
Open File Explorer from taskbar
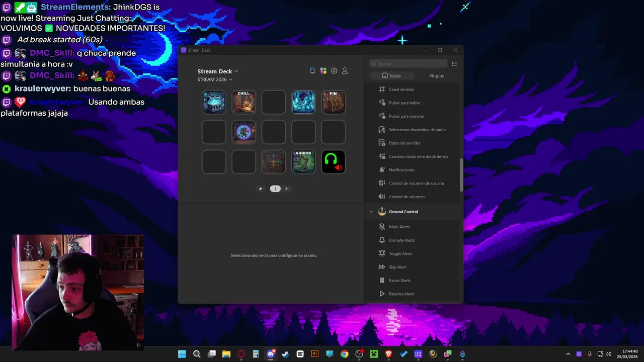coord(226,354)
